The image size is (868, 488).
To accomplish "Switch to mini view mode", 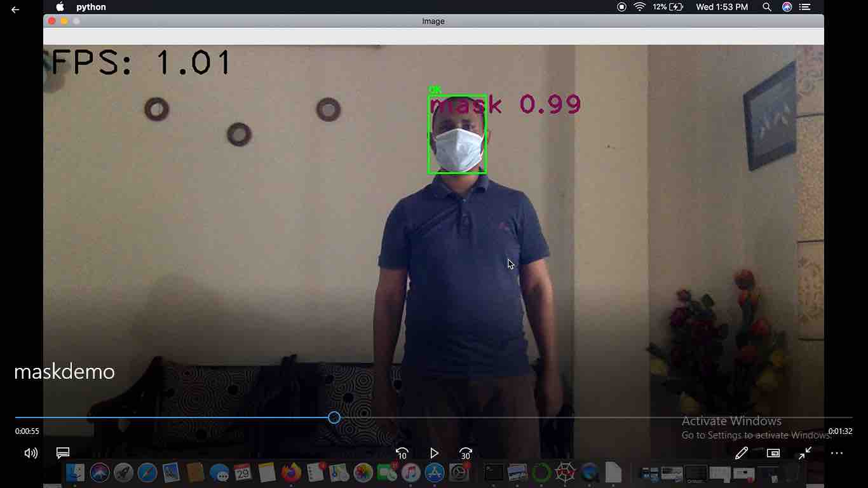I will coord(773,453).
